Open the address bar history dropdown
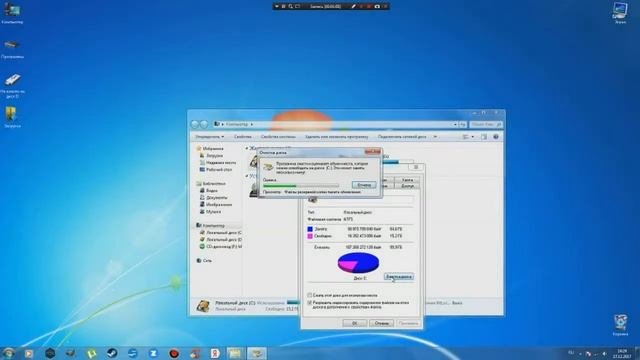Image resolution: width=640 pixels, height=360 pixels. (x=455, y=124)
